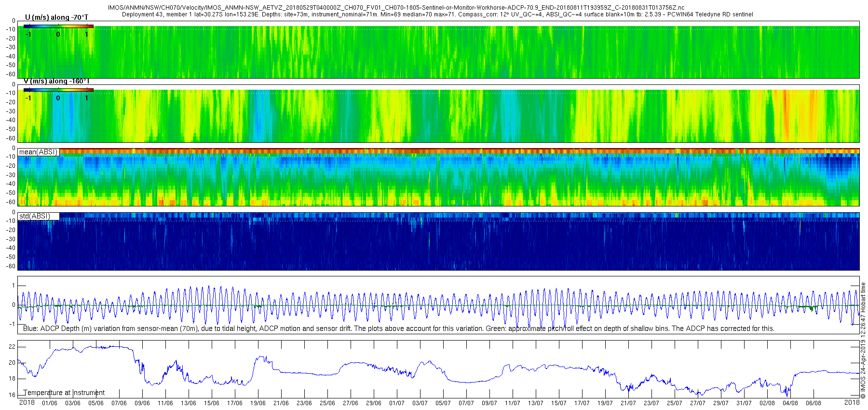Click the 02/08 date tick label
The height and width of the screenshot is (410, 868).
click(767, 403)
